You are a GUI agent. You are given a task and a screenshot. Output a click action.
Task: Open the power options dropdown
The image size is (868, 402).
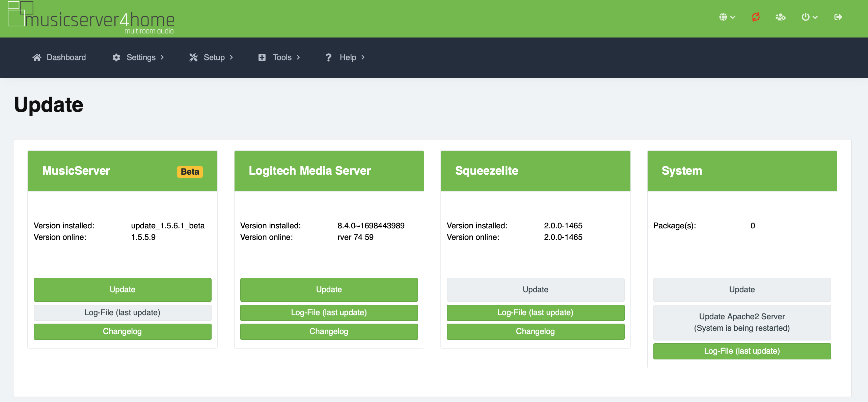tap(809, 17)
